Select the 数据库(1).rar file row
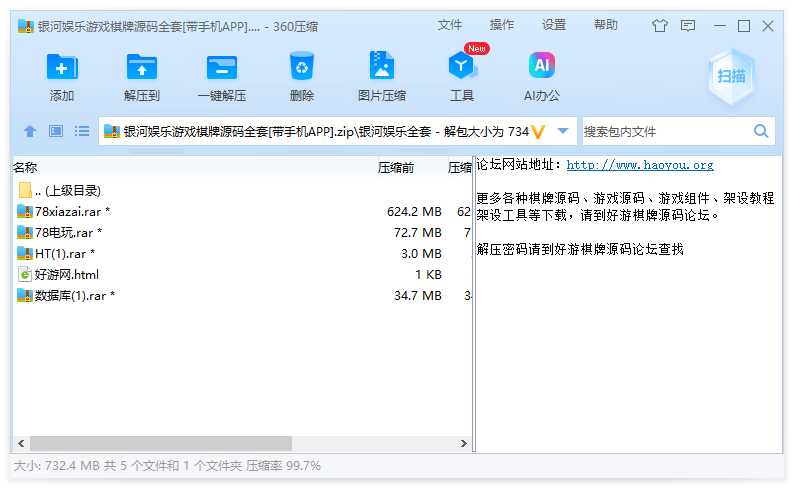Image resolution: width=794 pixels, height=488 pixels. click(x=242, y=296)
